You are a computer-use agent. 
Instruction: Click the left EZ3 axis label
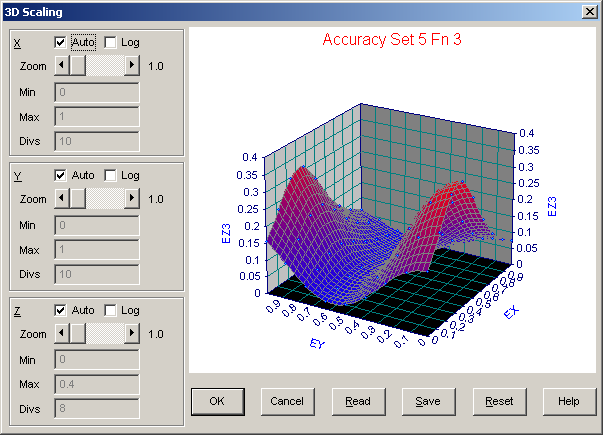(226, 233)
